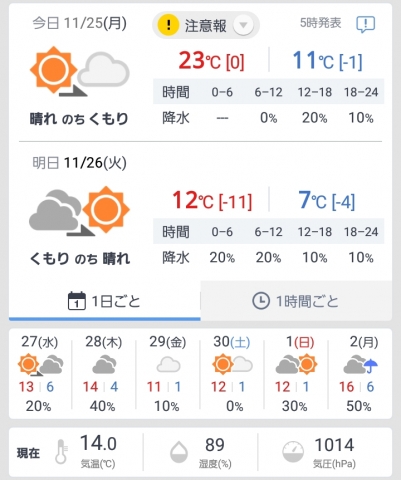Open the 30(土) forecast column

coord(232,373)
